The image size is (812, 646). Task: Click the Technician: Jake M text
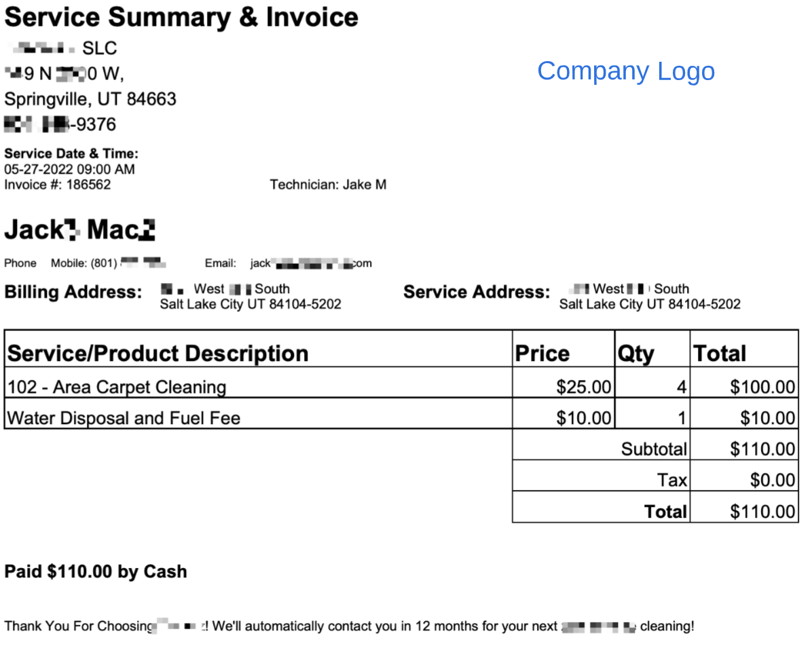[328, 185]
